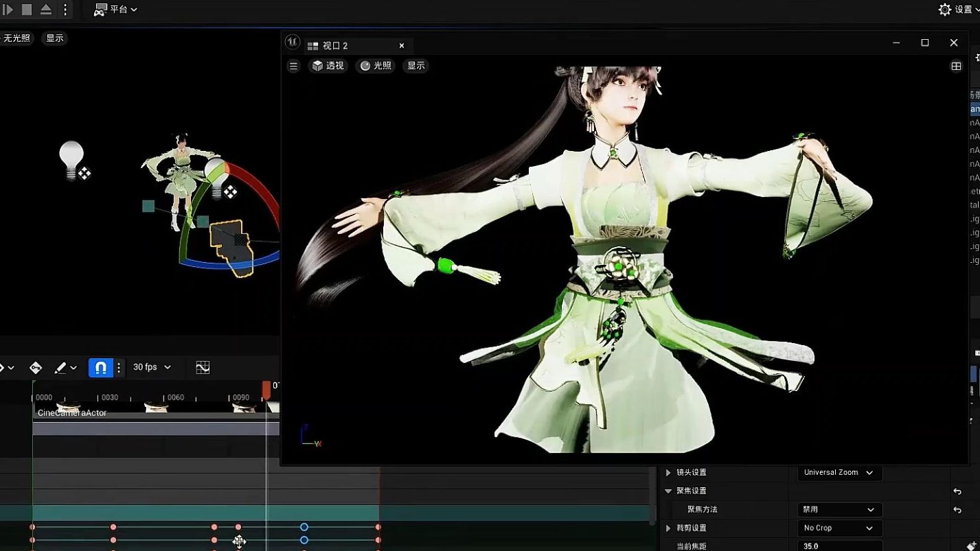The height and width of the screenshot is (551, 980).
Task: Reset 聚焦设置 to default
Action: click(957, 491)
